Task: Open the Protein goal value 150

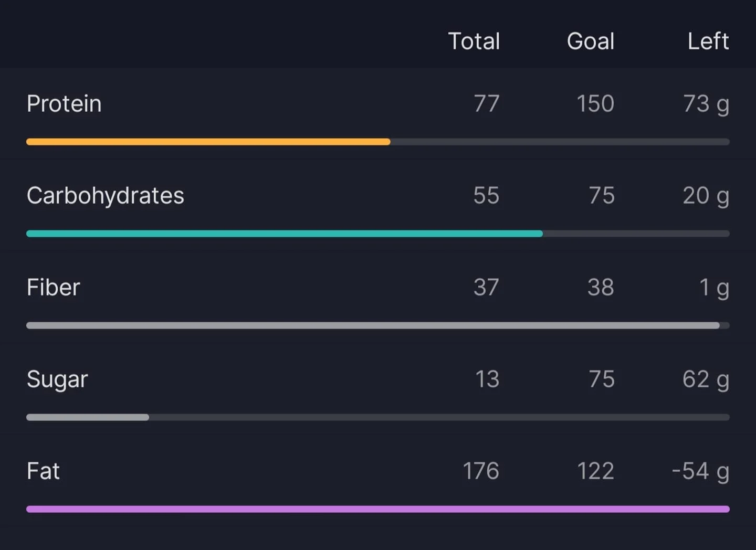Action: [x=595, y=103]
